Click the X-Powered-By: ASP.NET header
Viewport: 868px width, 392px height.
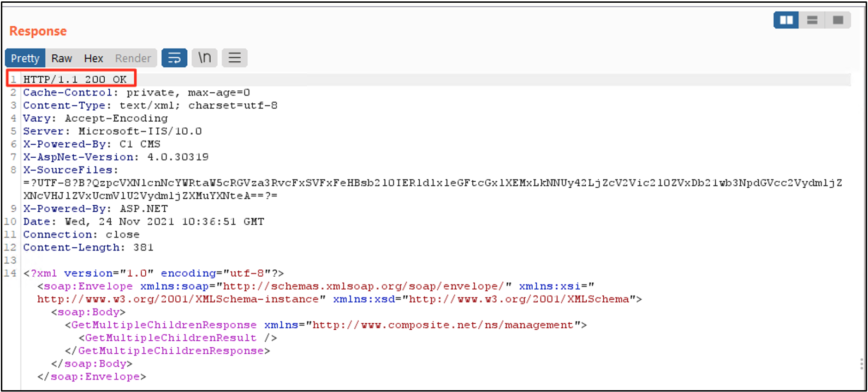click(95, 208)
